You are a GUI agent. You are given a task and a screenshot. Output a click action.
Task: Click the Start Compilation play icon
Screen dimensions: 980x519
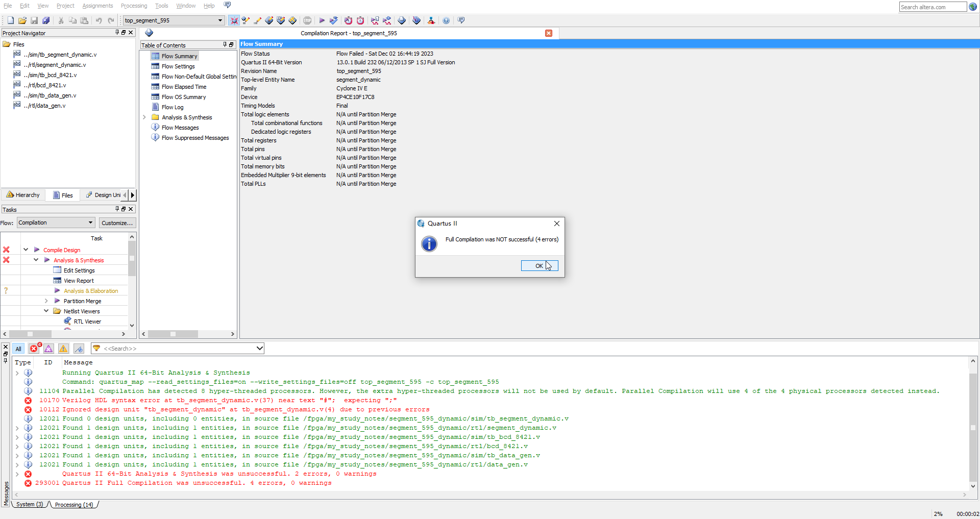tap(322, 20)
